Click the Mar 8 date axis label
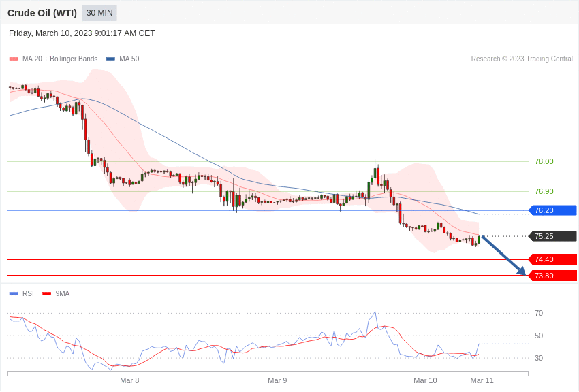 (129, 380)
